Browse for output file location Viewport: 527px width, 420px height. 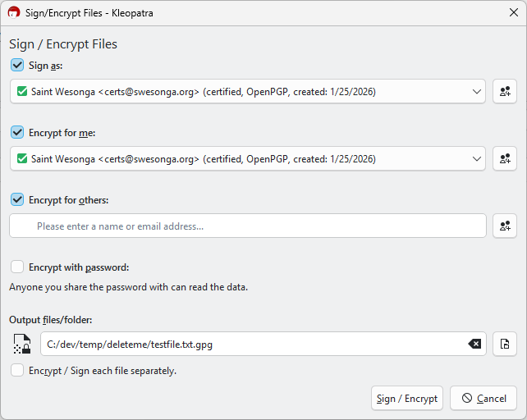505,345
